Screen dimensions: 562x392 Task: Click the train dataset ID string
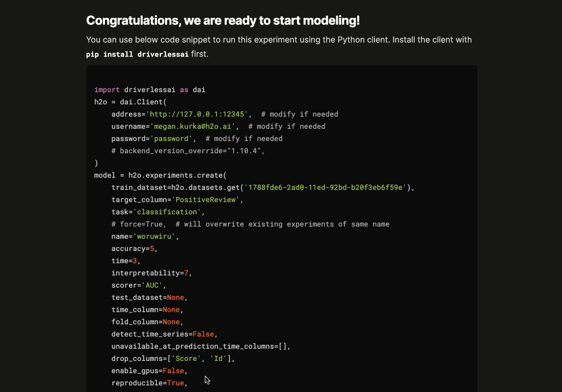pyautogui.click(x=326, y=187)
